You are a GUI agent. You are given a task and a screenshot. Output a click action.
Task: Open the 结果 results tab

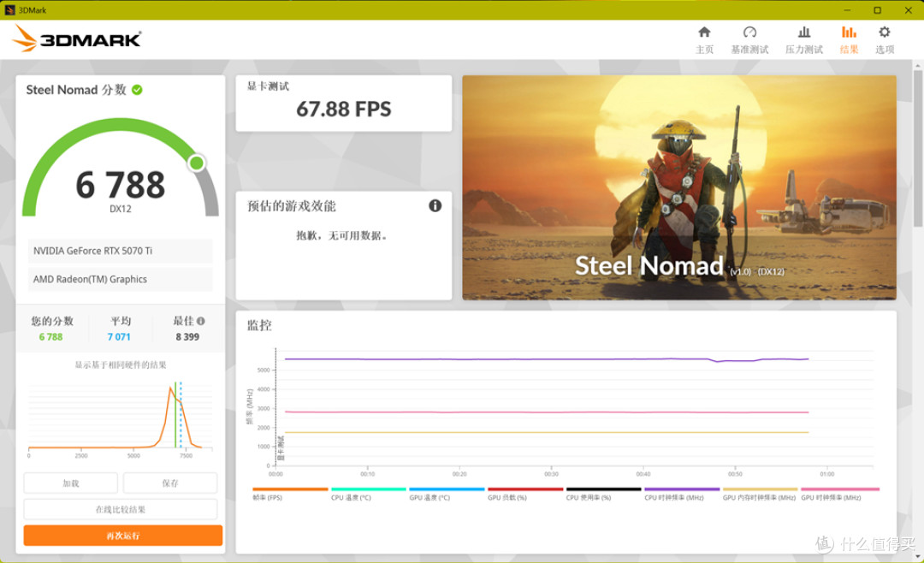click(849, 40)
